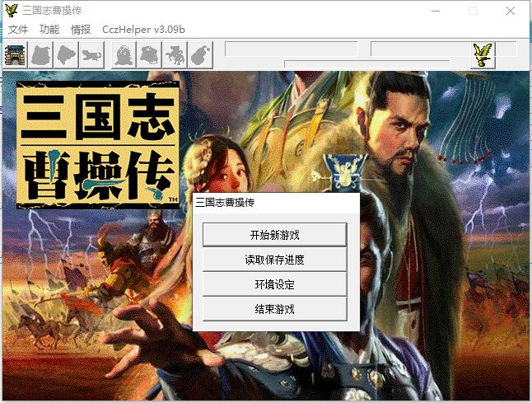Click 读取保存进度 to load saved game
The width and height of the screenshot is (532, 403).
point(274,260)
